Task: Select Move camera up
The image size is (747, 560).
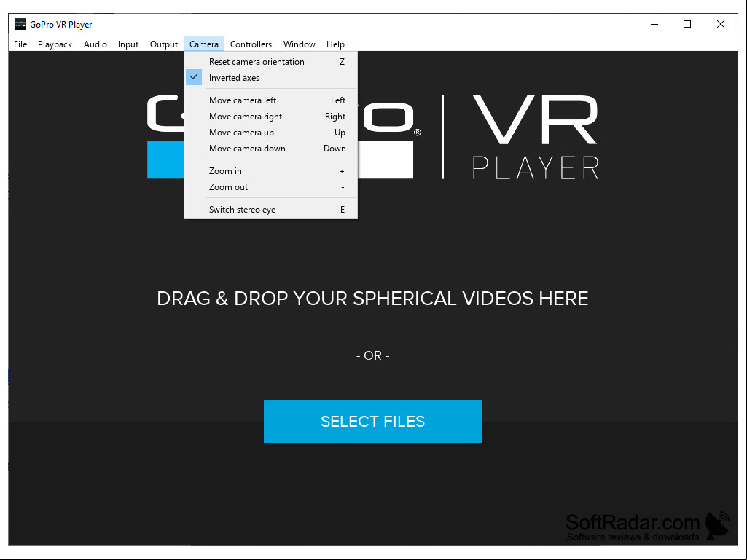Action: [270, 133]
